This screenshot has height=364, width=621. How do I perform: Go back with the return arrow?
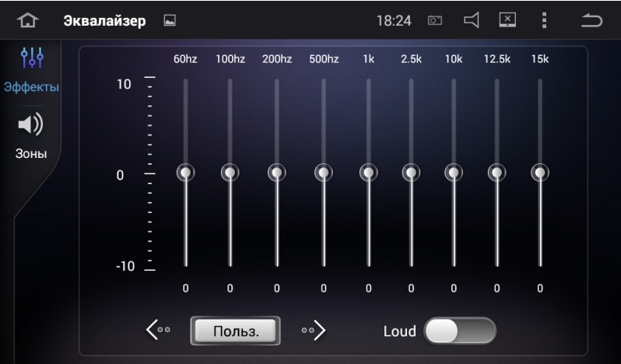point(591,20)
